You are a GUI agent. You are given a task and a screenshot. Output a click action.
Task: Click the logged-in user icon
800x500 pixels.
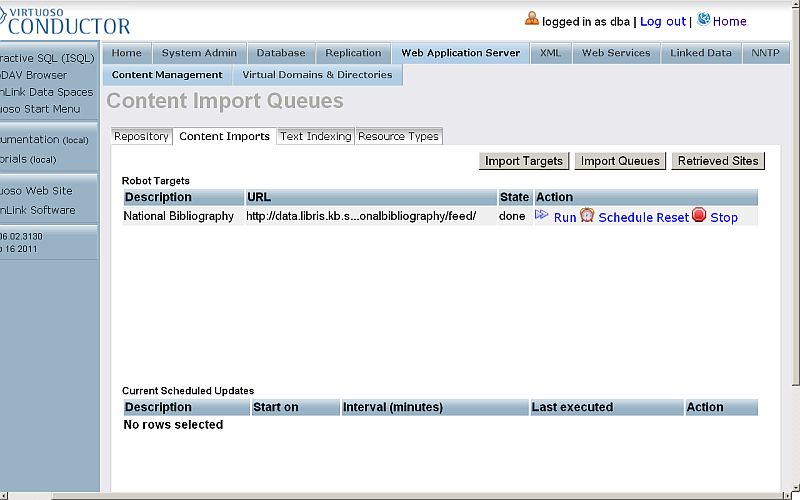tap(532, 19)
